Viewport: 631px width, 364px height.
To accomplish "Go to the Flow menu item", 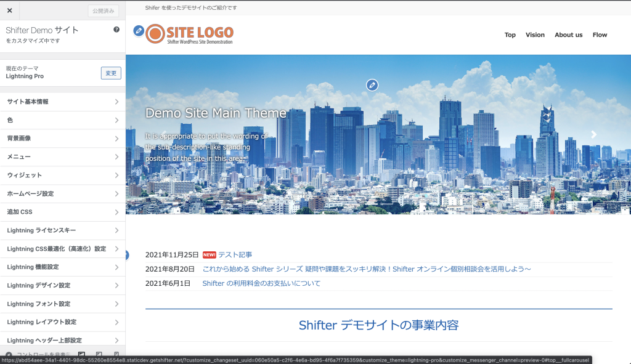I will 600,35.
